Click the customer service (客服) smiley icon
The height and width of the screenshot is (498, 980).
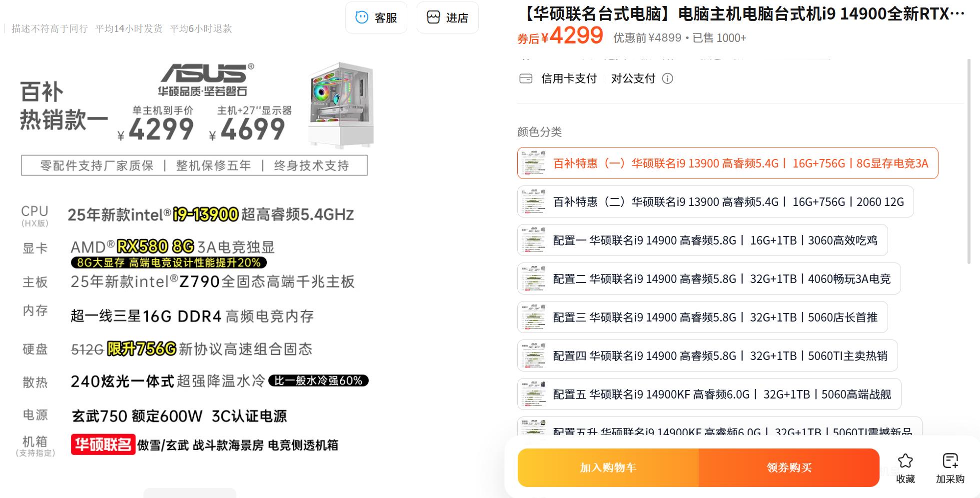pyautogui.click(x=361, y=17)
